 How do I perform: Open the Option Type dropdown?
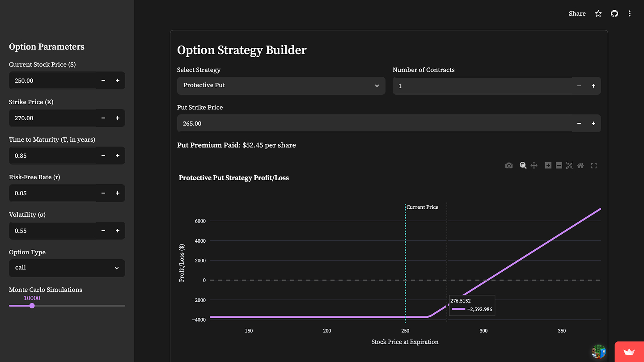67,268
